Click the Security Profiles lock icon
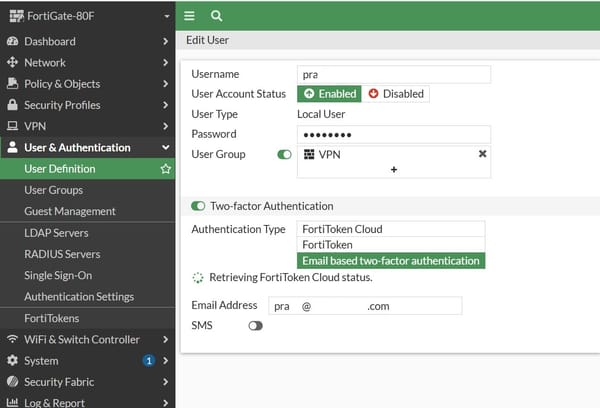 point(12,105)
